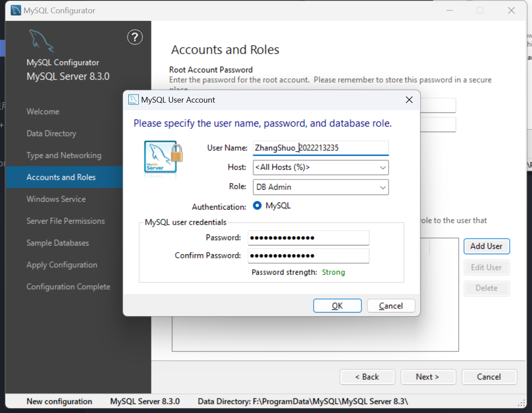
Task: Focus the Password field
Action: point(309,238)
